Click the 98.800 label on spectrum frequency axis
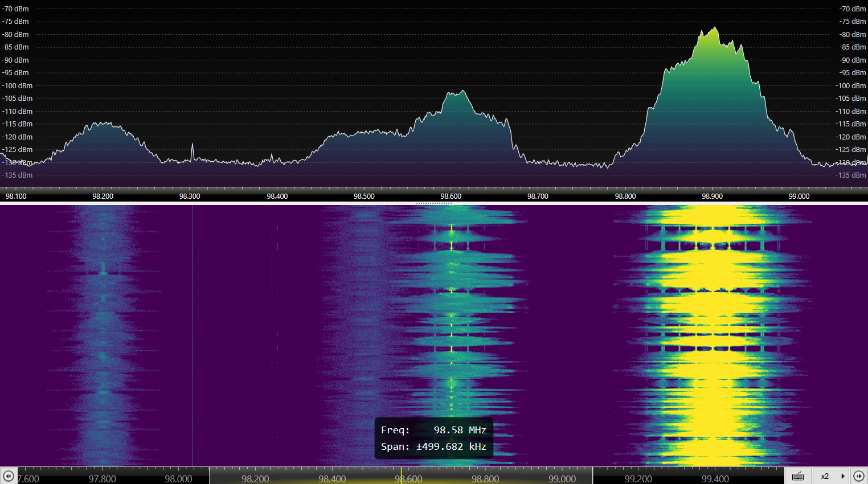Viewport: 868px width, 484px height. 625,196
